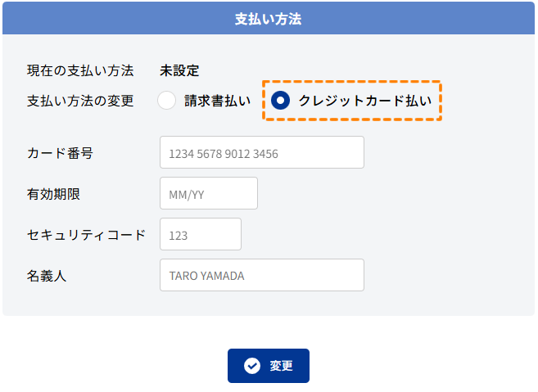Select the クレジットカード払い radio button
Image resolution: width=538 pixels, height=392 pixels.
click(x=281, y=101)
